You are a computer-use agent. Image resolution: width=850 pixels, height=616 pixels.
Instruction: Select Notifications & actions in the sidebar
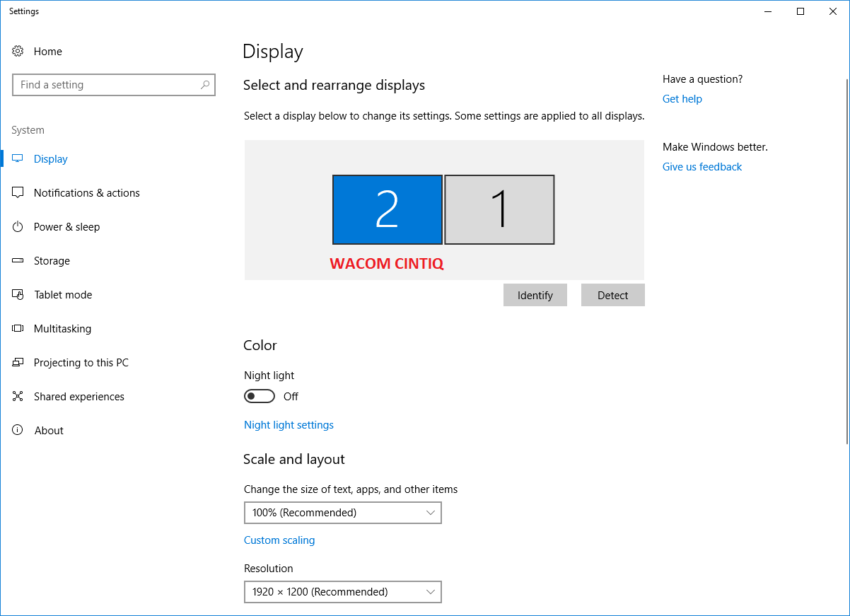pos(86,192)
